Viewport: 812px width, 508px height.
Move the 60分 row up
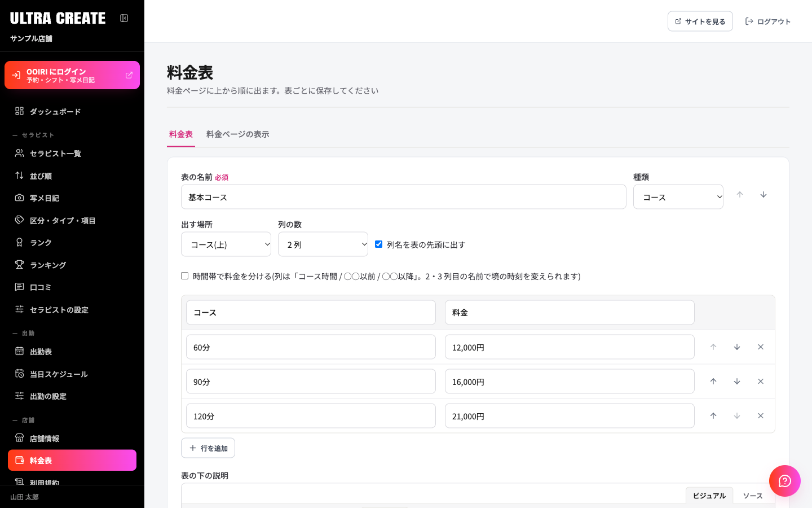(x=713, y=347)
